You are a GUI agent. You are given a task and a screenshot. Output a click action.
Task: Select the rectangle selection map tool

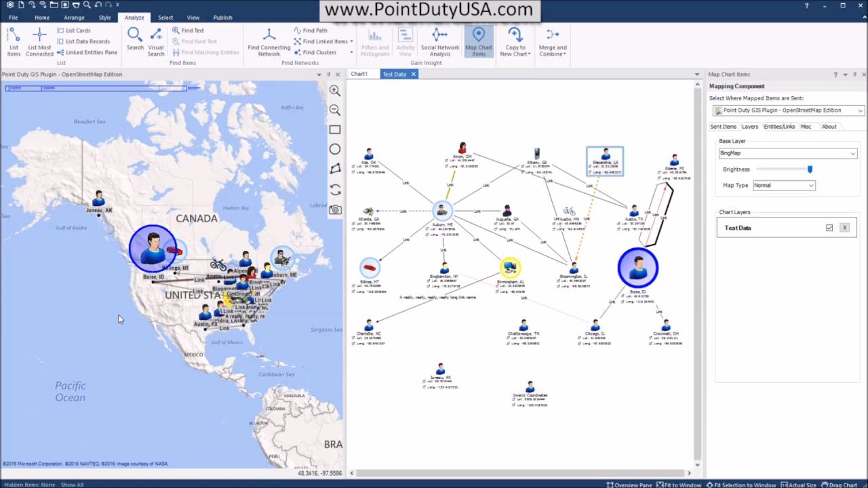[335, 129]
